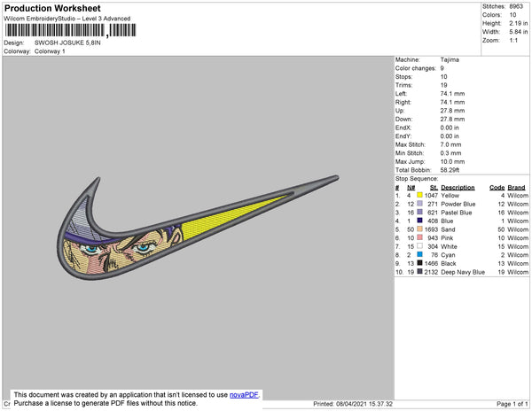The height and width of the screenshot is (411, 532).
Task: Click the 'Yellow' description in the Stop Sequence
Action: tap(450, 196)
